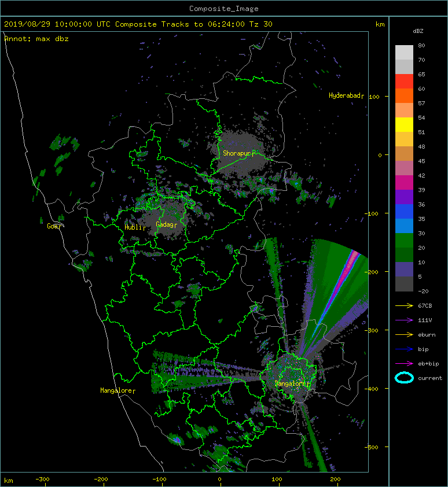The height and width of the screenshot is (487, 448).
Task: Click the light orange 57 dBZ swatch
Action: tap(404, 110)
